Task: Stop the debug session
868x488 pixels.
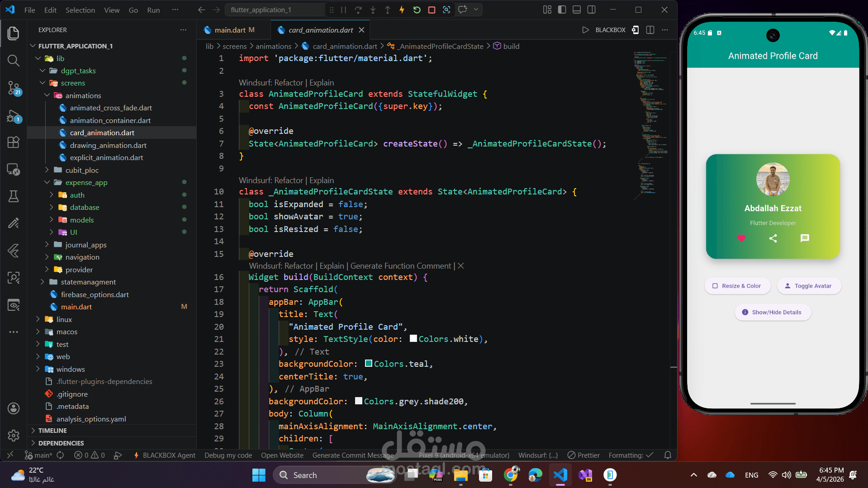Action: click(x=432, y=10)
